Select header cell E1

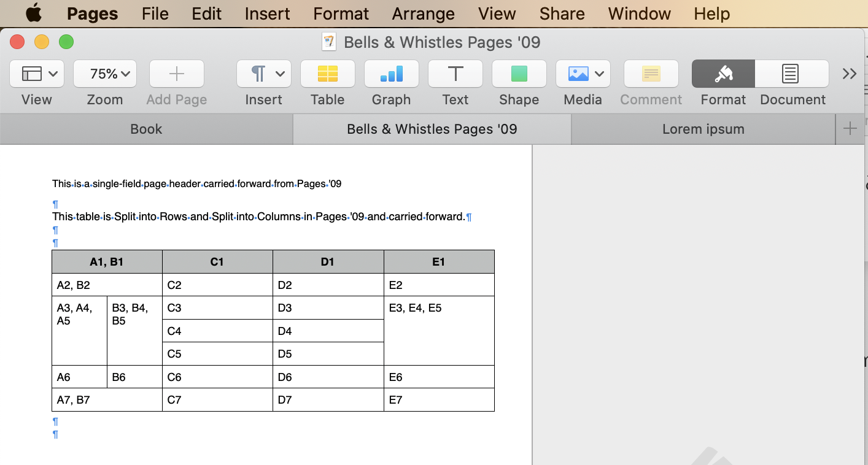click(x=439, y=261)
